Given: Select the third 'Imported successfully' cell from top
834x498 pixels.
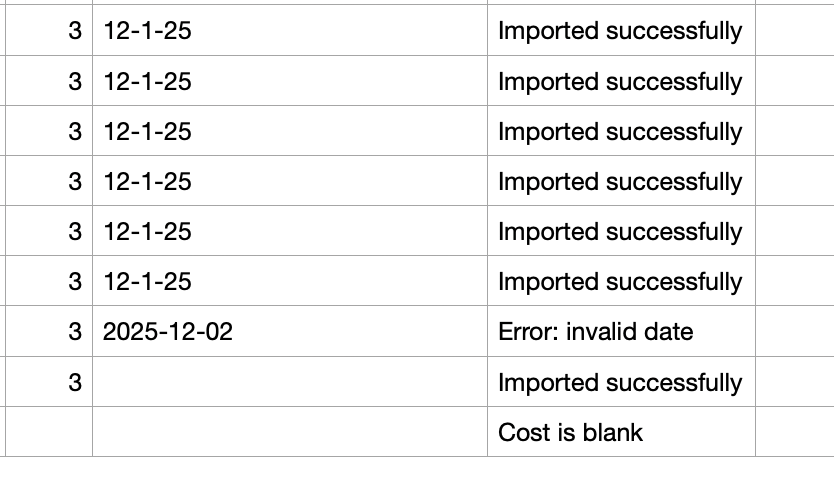Looking at the screenshot, I should (620, 131).
